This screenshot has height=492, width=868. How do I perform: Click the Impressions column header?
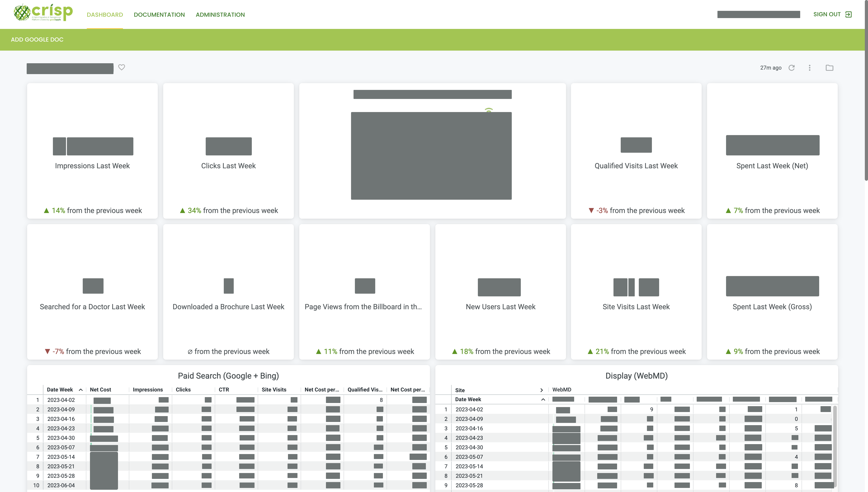[148, 390]
